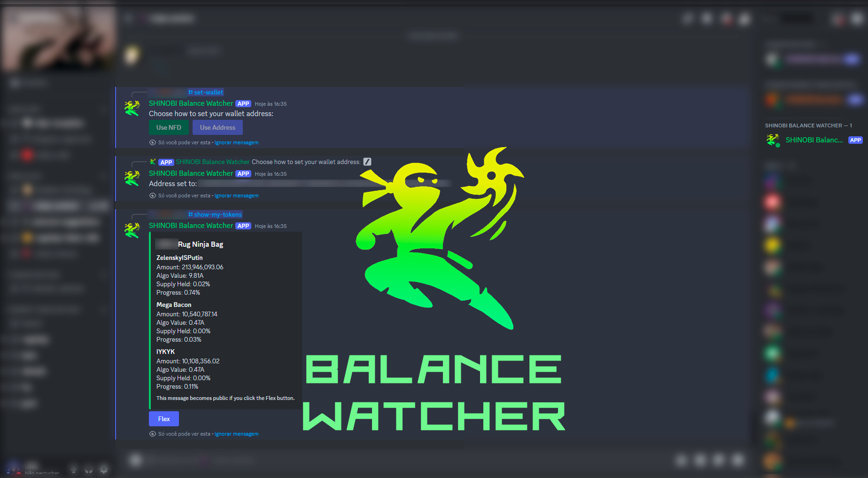Open the show-my-tokens slash command tag

click(x=215, y=215)
